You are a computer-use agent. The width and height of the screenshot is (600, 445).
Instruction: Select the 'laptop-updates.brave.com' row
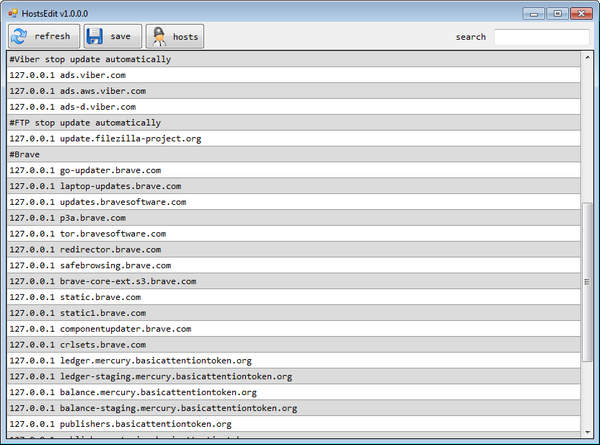pyautogui.click(x=293, y=186)
